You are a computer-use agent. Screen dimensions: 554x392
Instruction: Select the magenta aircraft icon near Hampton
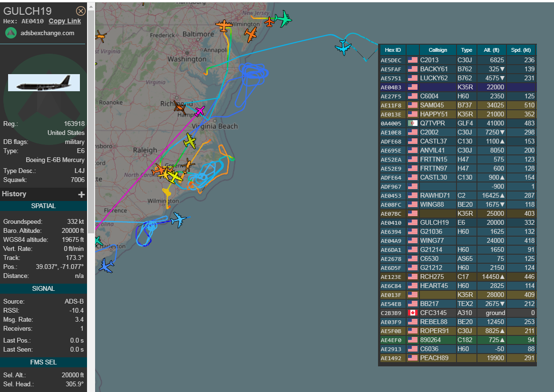tap(200, 111)
